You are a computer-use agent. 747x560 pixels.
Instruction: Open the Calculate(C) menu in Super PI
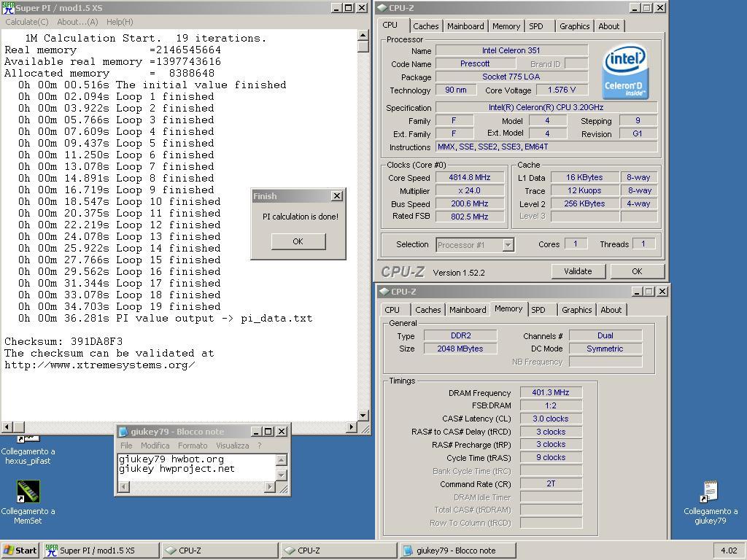[x=27, y=22]
